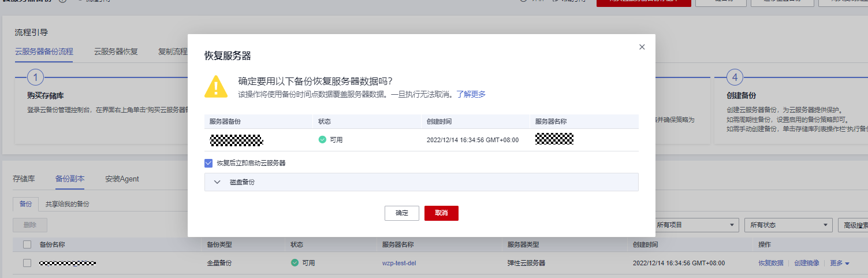
Task: Click the green 可用 status icon in the dialog
Action: [x=322, y=140]
